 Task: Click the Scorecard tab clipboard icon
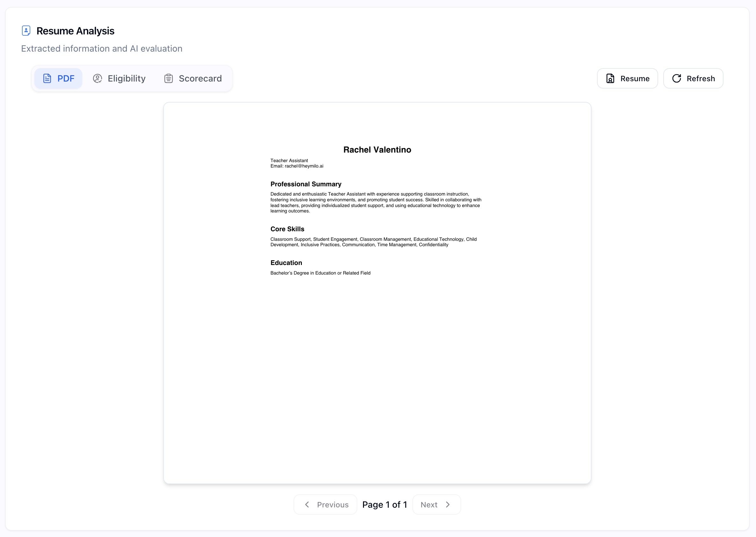(168, 78)
